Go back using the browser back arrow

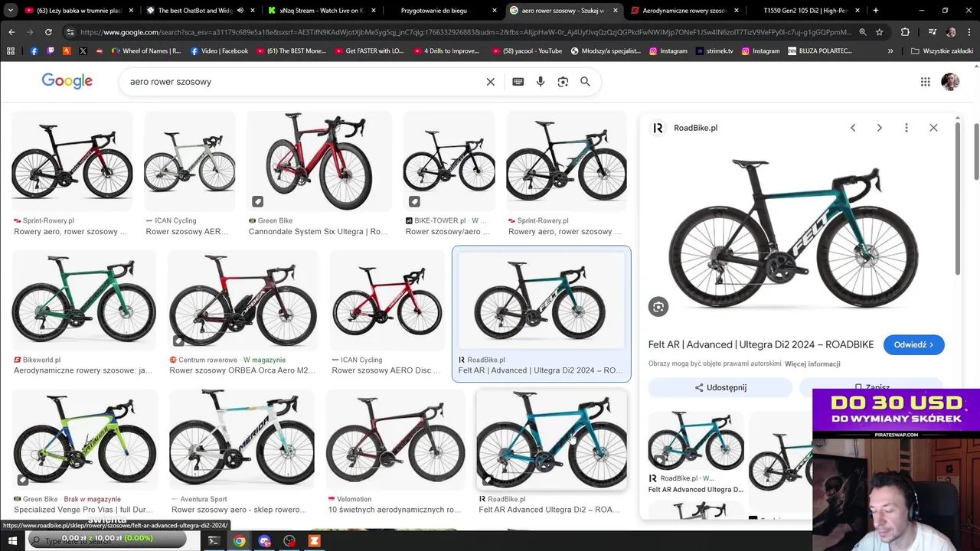click(x=11, y=32)
